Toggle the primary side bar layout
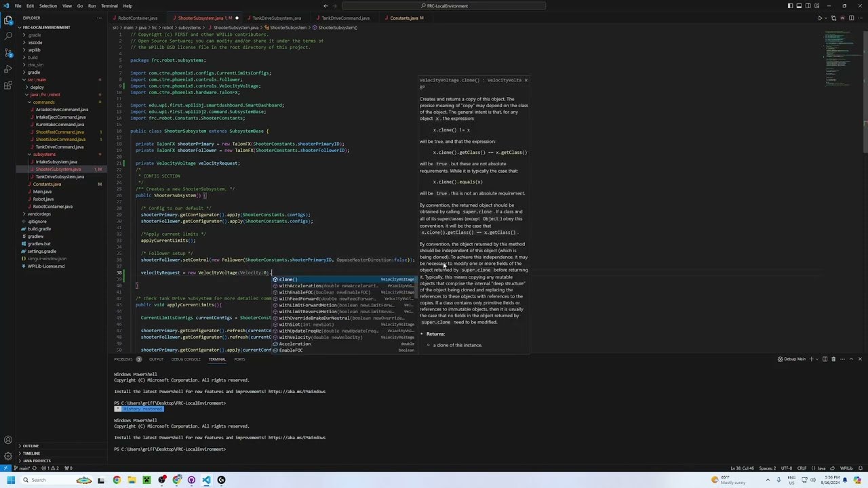This screenshot has height=488, width=868. [x=790, y=5]
